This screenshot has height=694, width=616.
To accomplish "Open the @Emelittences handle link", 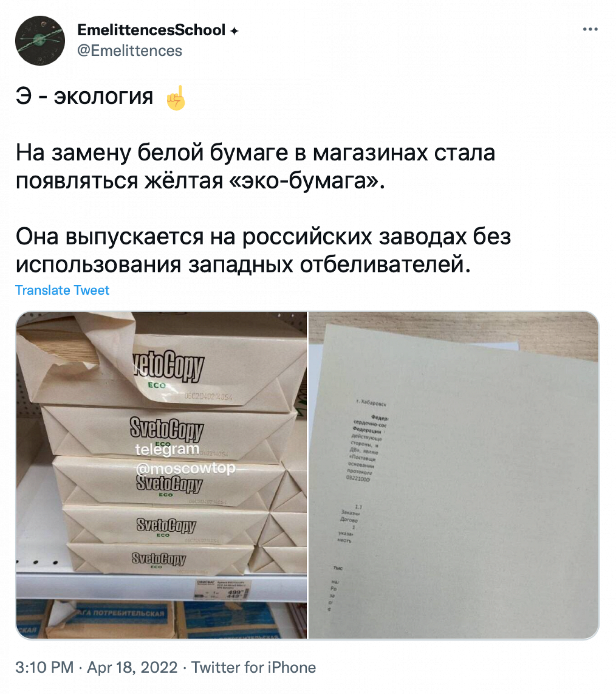I will pos(130,51).
